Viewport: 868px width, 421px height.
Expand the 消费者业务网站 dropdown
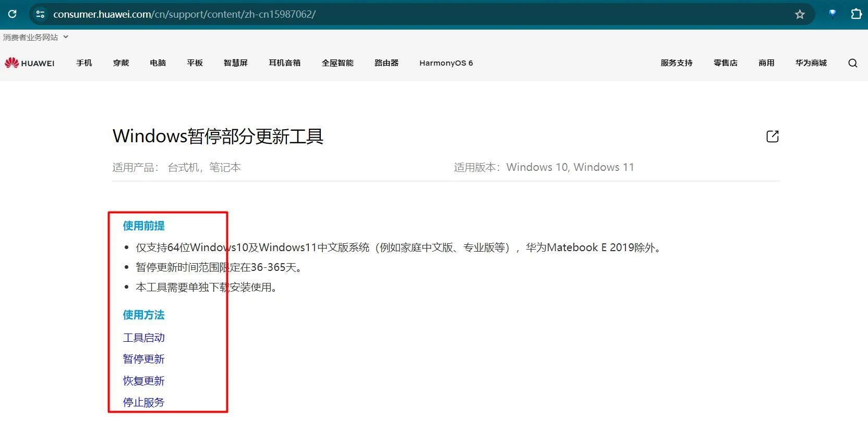pos(35,38)
